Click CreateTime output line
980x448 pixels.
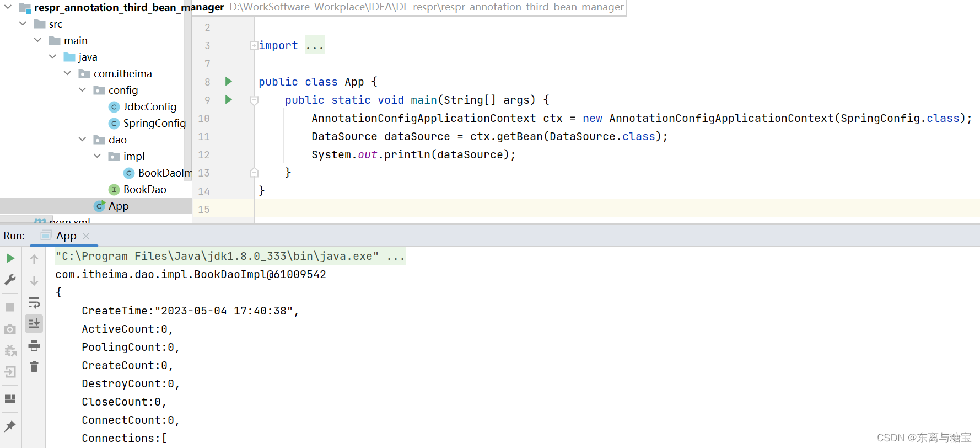pos(190,311)
